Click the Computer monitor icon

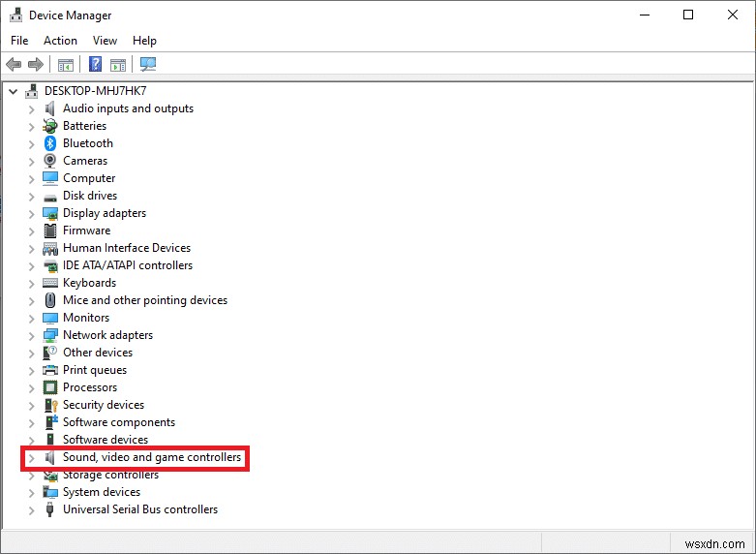click(50, 178)
